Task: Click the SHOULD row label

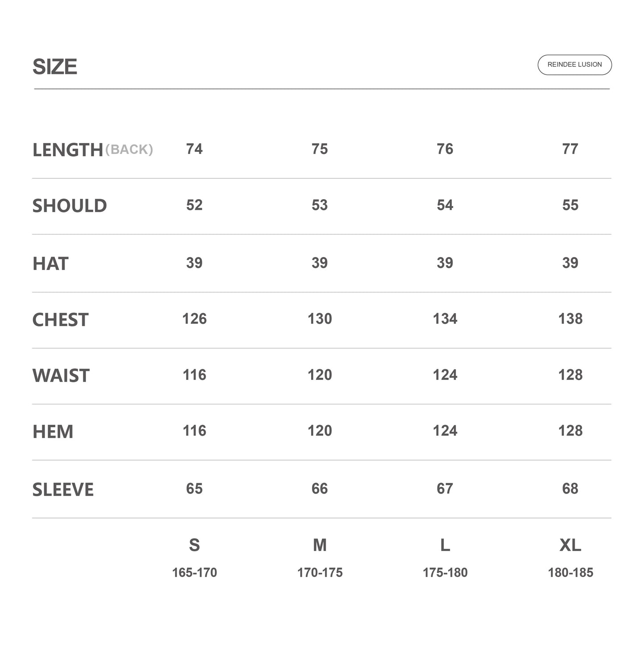Action: 70,206
